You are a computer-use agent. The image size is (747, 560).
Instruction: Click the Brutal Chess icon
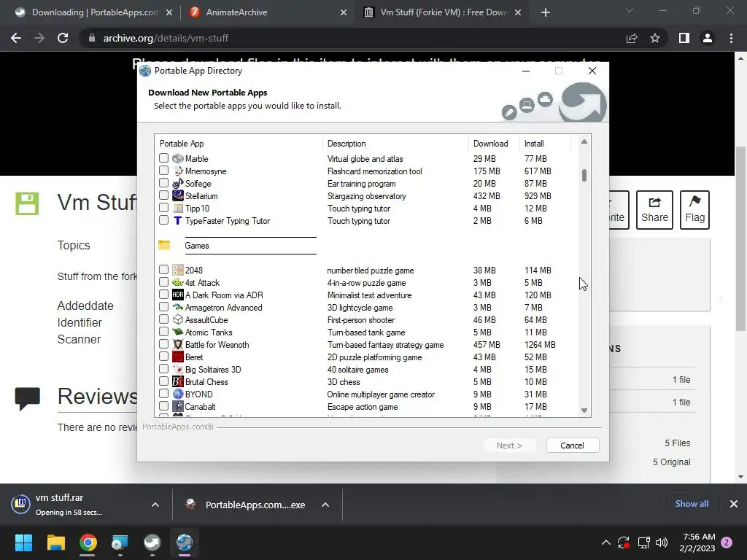[178, 381]
